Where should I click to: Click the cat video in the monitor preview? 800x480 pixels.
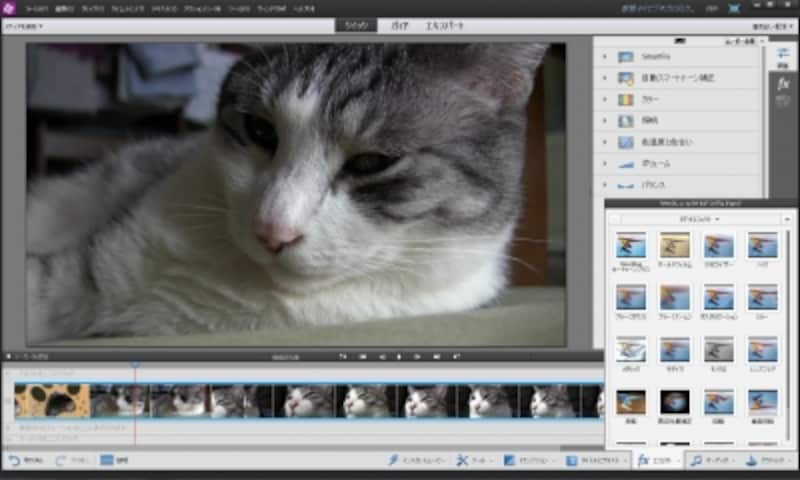click(x=296, y=194)
